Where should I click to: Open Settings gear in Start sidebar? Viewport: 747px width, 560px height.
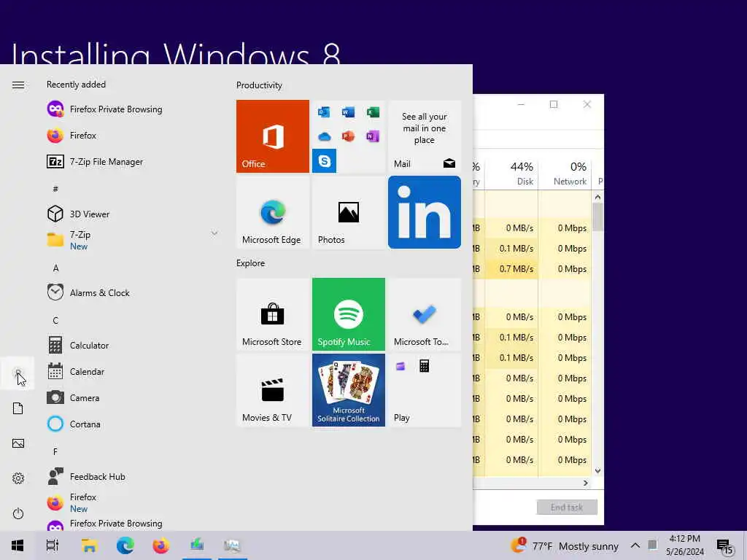[18, 478]
